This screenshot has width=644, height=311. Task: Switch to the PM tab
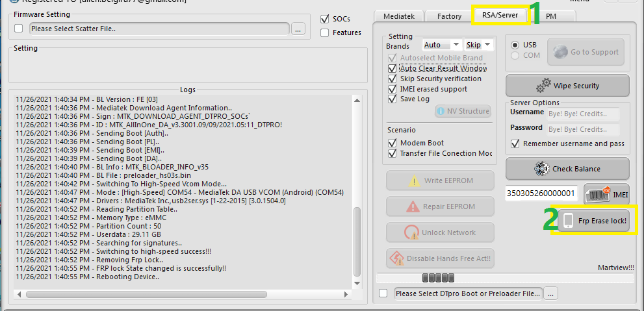click(x=551, y=16)
